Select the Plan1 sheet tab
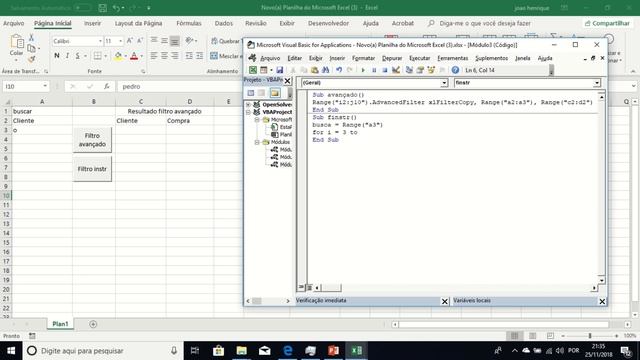640x360 pixels. (x=60, y=324)
